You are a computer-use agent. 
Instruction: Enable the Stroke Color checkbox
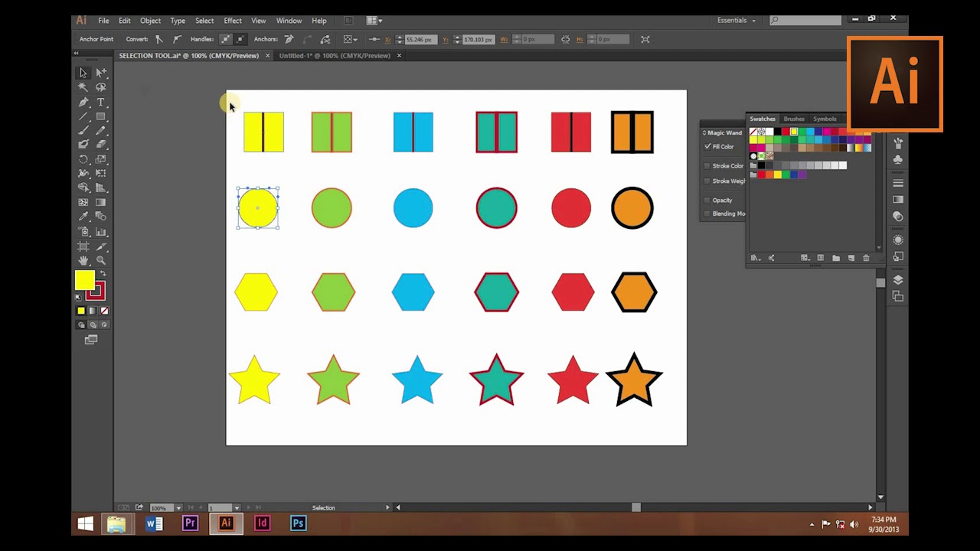(x=707, y=165)
